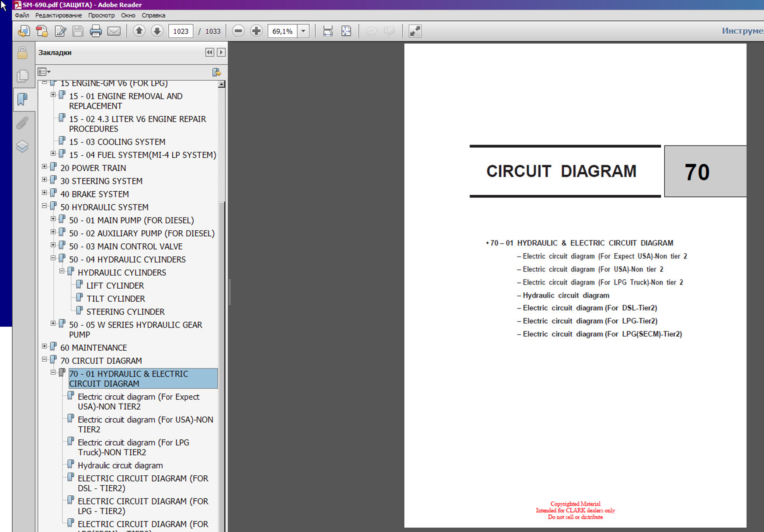Viewport: 764px width, 532px height.
Task: Toggle the Bookmarks panel button
Action: 22,99
